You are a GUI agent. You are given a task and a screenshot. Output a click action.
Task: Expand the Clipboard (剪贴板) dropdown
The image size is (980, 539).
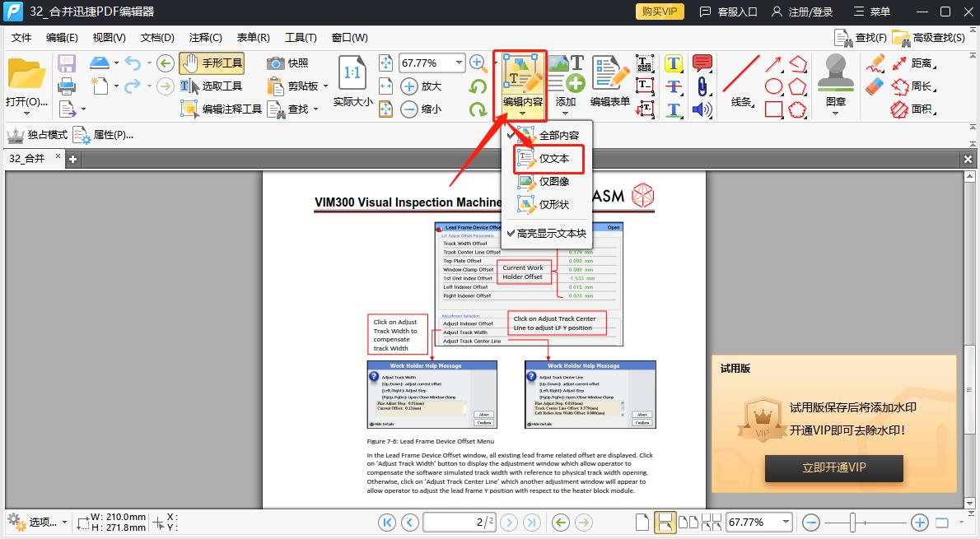(x=325, y=86)
